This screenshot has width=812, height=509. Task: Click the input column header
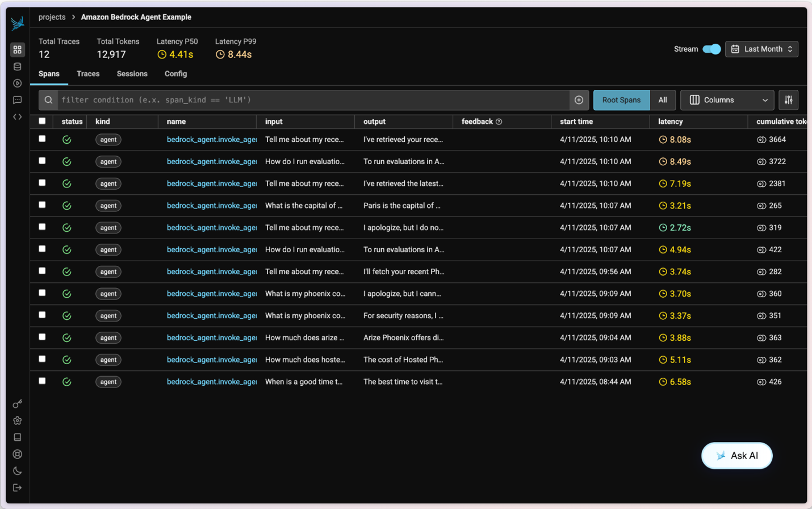coord(274,122)
